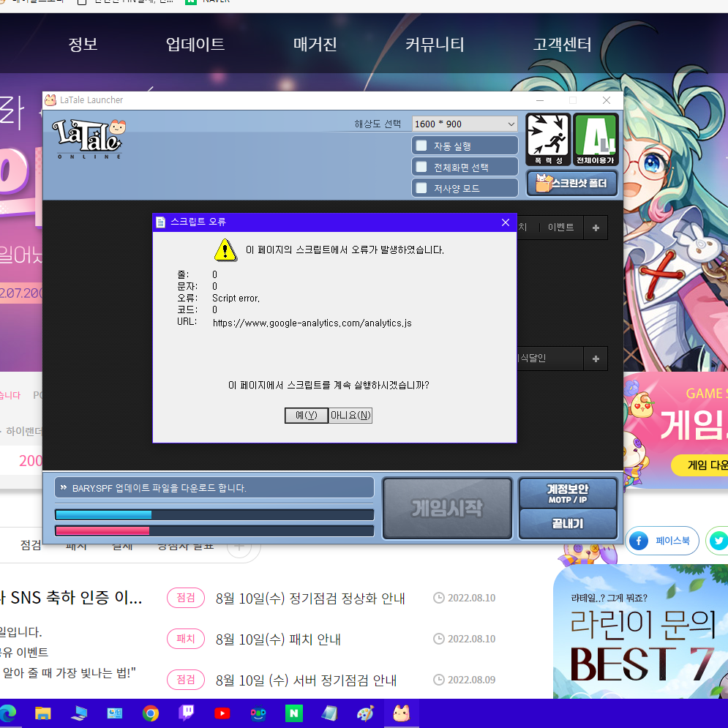The width and height of the screenshot is (728, 728).
Task: Click LaTale Launcher title bar cat icon
Action: click(x=50, y=100)
